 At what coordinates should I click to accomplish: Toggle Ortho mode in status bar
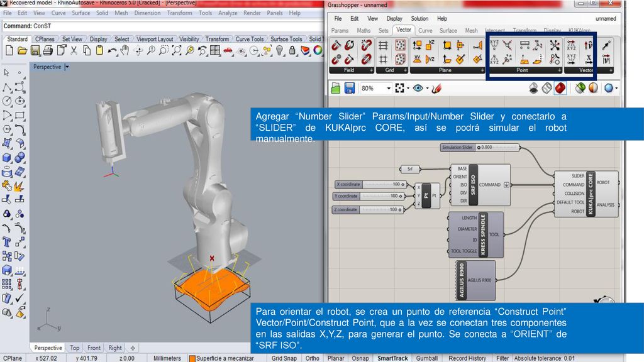pyautogui.click(x=312, y=358)
